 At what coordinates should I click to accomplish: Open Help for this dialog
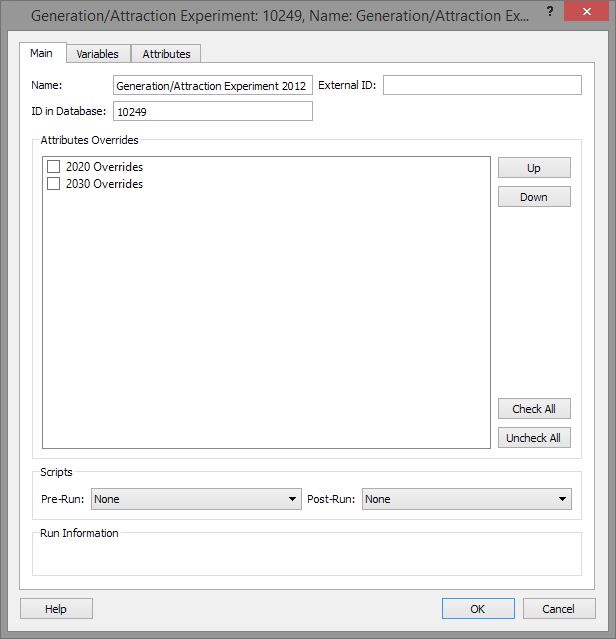(x=56, y=609)
